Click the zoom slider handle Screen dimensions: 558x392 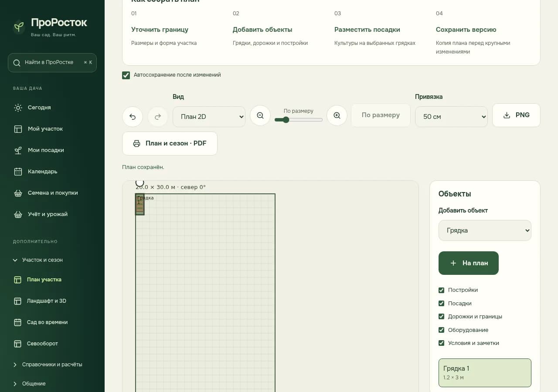[286, 120]
